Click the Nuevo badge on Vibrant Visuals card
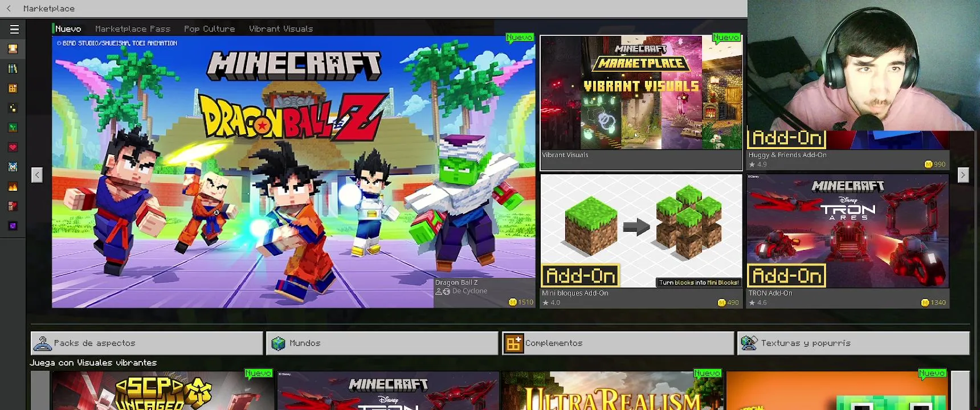980x410 pixels. coord(726,38)
